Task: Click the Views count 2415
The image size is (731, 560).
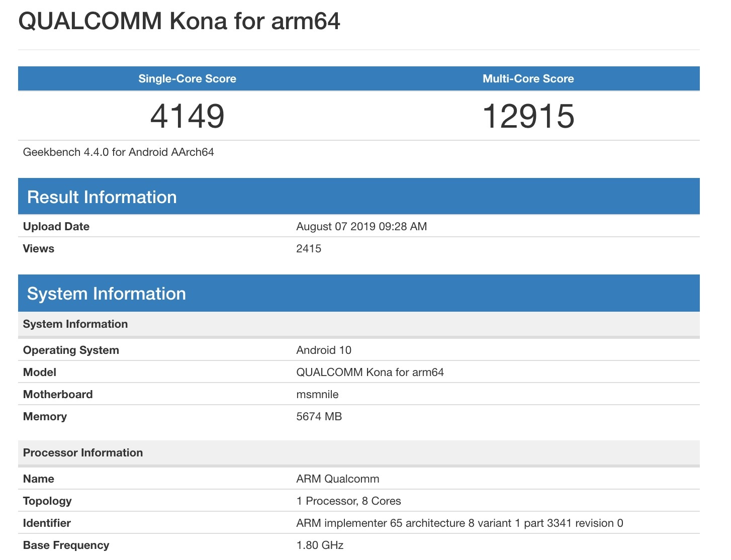Action: [309, 248]
